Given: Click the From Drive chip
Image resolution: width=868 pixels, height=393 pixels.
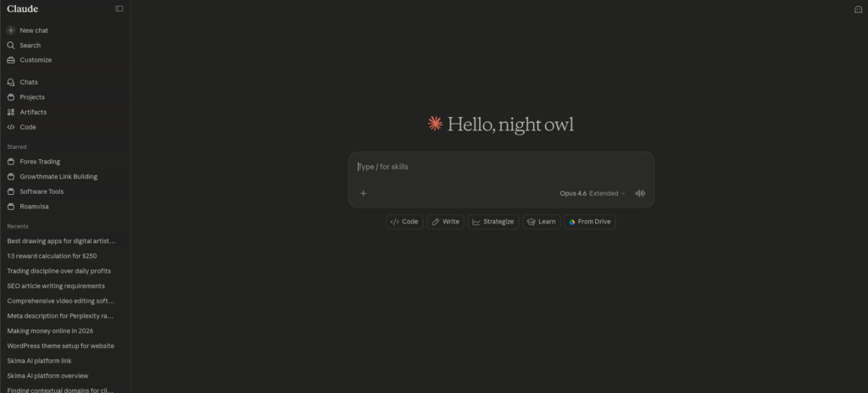Looking at the screenshot, I should [589, 222].
